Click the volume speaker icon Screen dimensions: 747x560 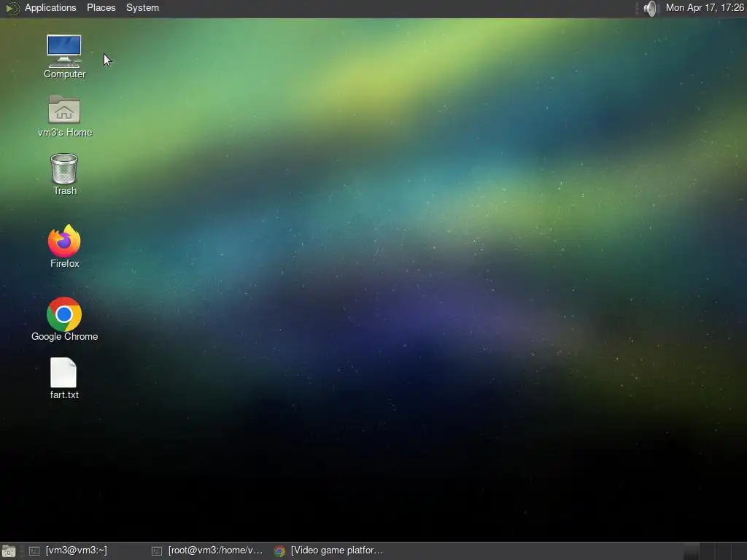(650, 8)
